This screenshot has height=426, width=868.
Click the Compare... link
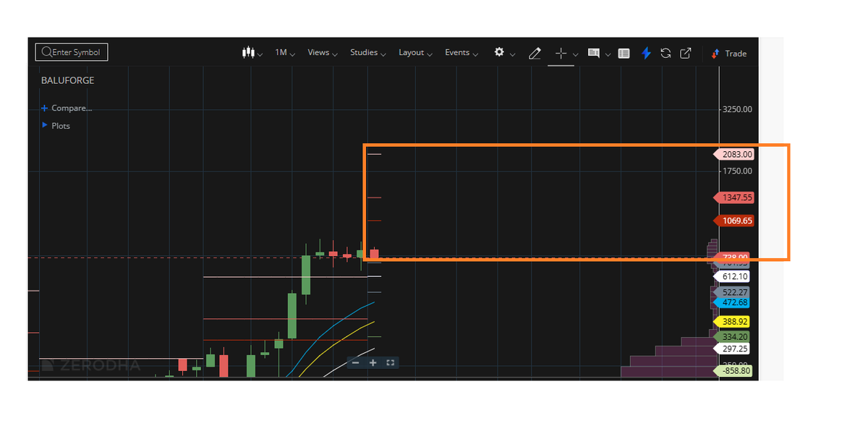[x=67, y=108]
